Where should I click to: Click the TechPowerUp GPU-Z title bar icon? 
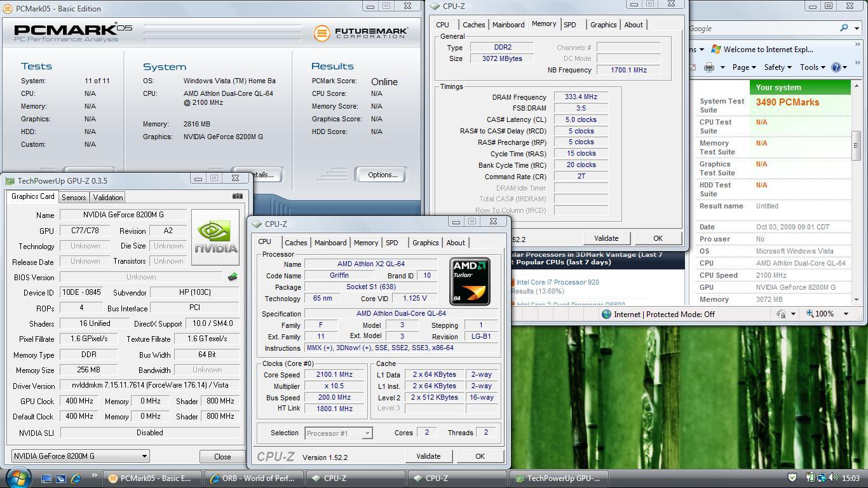point(10,180)
